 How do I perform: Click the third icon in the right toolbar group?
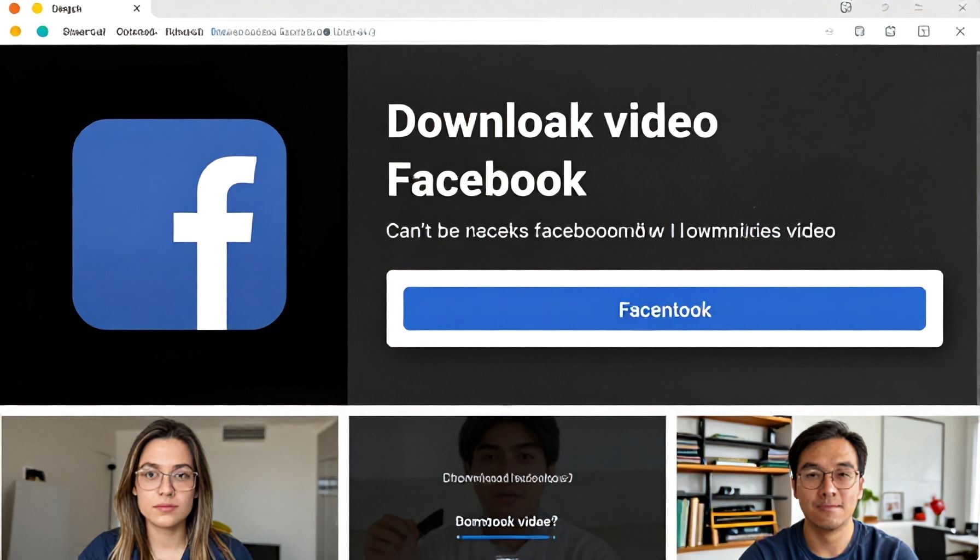890,32
